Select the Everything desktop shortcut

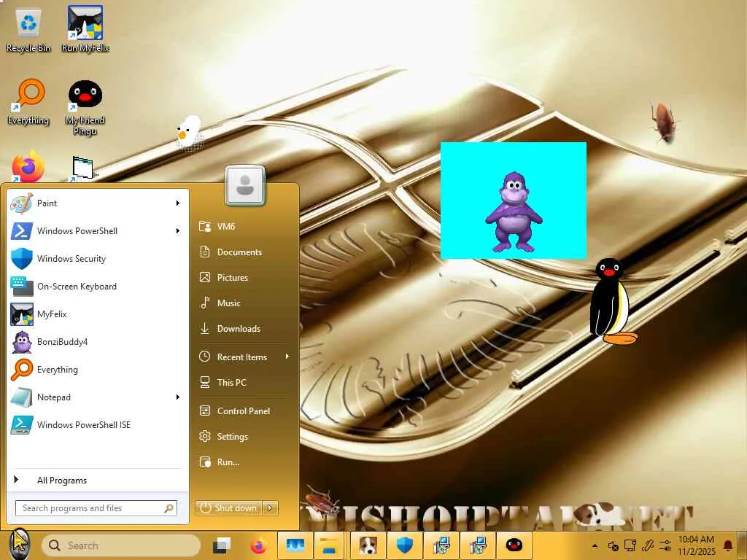pyautogui.click(x=28, y=102)
